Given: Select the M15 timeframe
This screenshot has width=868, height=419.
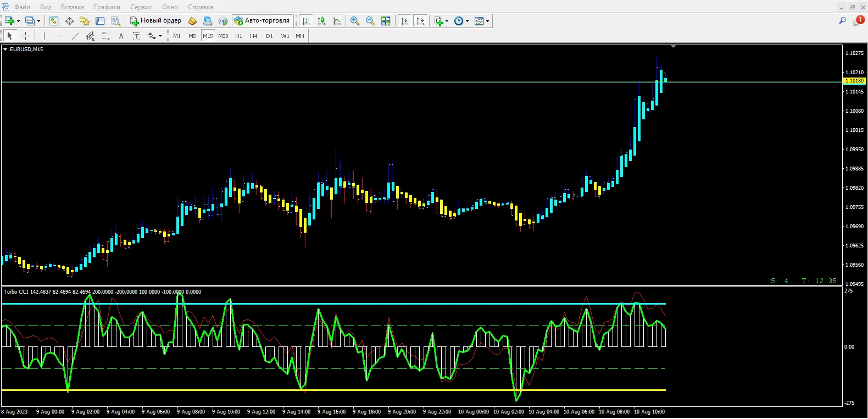Looking at the screenshot, I should (208, 36).
